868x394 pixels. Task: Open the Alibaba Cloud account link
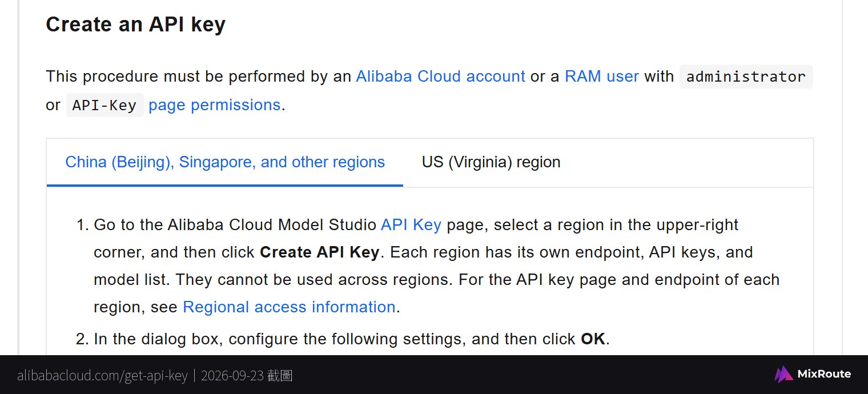pos(440,76)
